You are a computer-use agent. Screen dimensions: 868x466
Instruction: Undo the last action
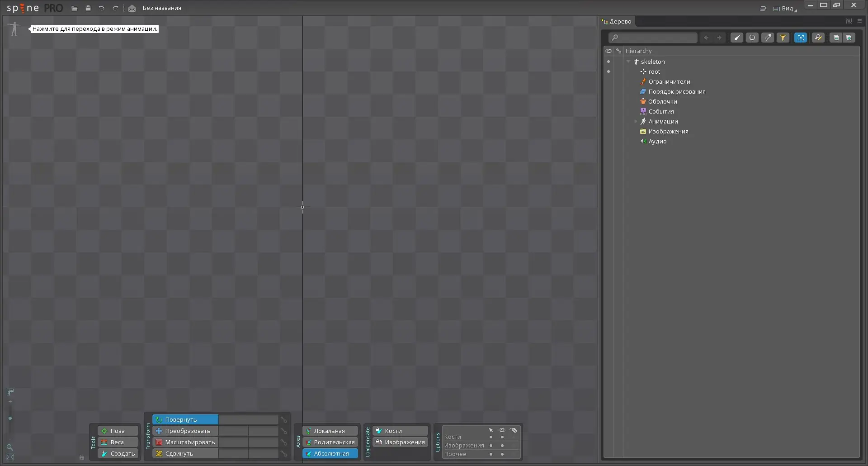102,8
